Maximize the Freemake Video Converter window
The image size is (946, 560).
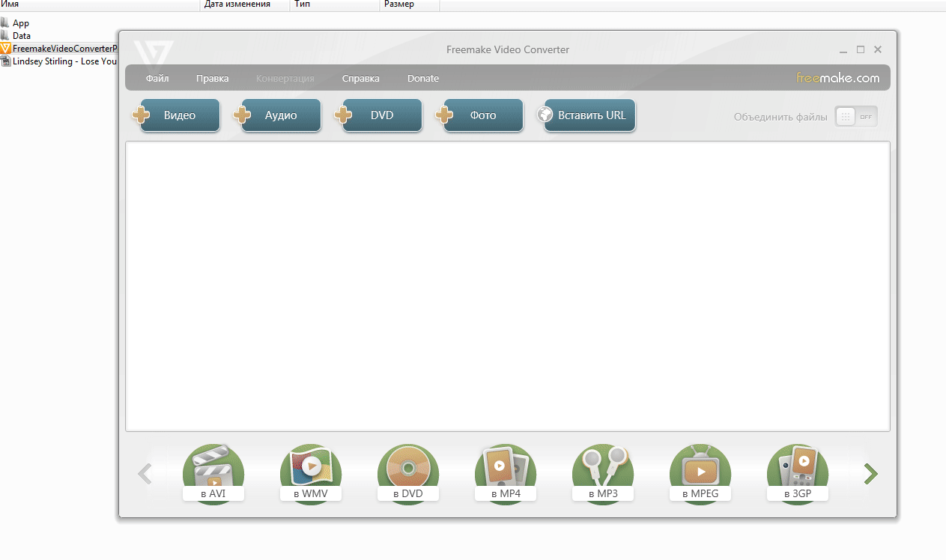coord(861,49)
